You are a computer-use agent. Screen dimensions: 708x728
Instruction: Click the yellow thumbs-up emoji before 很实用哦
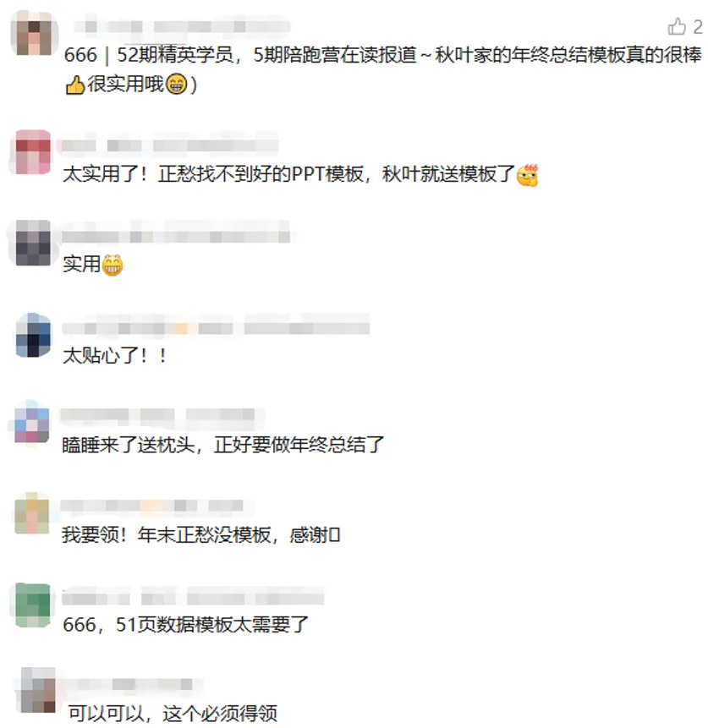tap(74, 85)
